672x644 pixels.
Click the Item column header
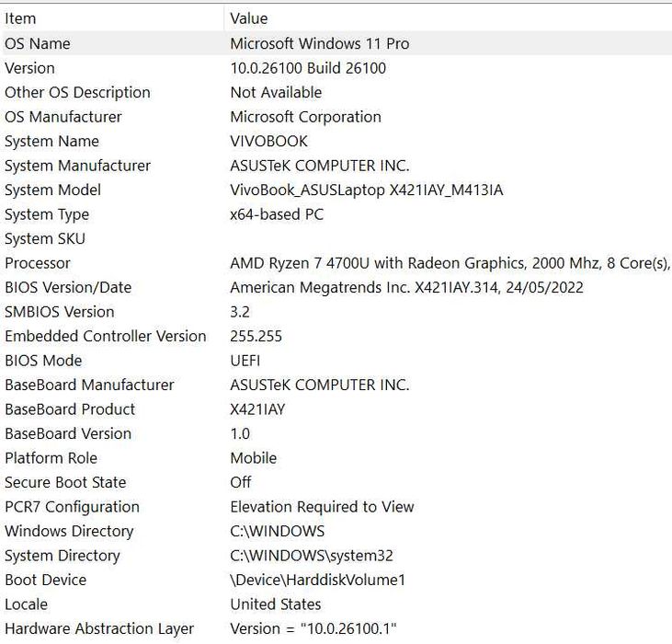pyautogui.click(x=20, y=18)
